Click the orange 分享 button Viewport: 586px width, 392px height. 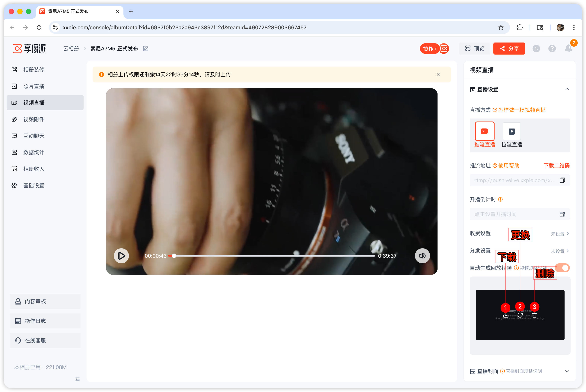509,49
